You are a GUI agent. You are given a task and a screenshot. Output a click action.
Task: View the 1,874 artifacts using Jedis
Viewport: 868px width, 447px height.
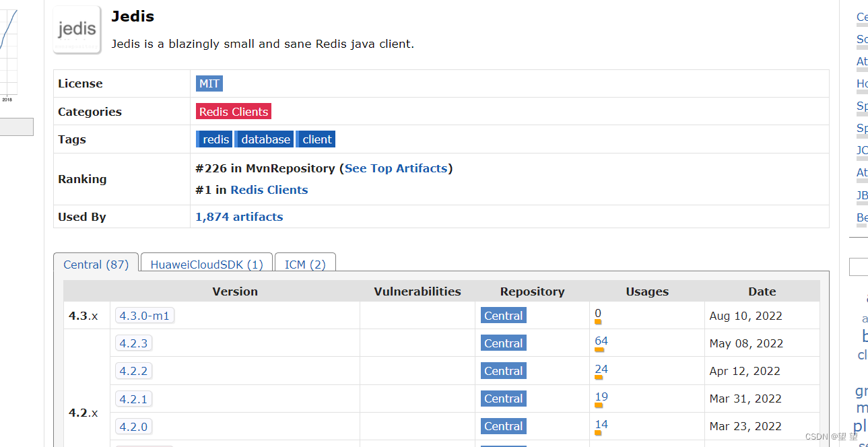coord(238,216)
